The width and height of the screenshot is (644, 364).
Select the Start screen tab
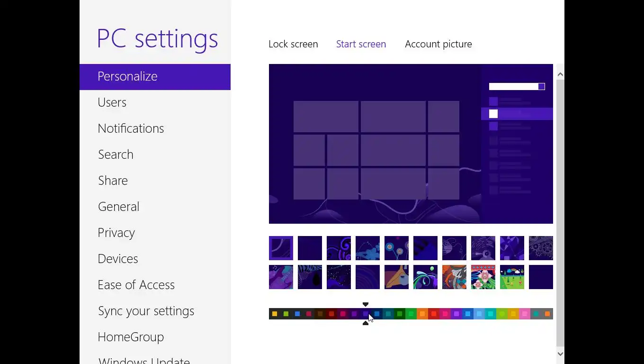click(361, 44)
